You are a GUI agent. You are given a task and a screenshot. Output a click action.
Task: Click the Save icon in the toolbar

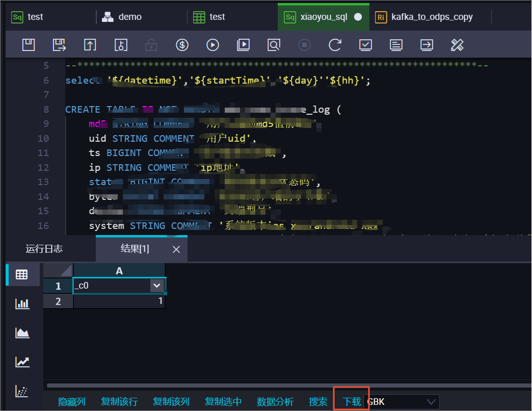(29, 45)
